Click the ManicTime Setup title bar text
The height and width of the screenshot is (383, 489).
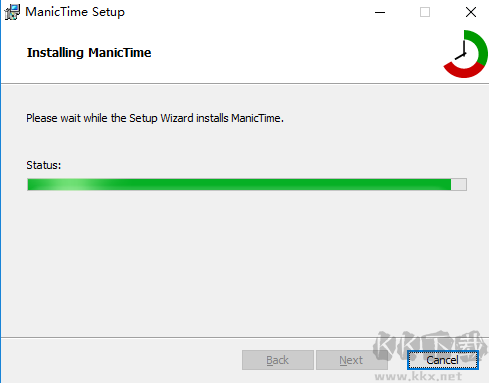[x=75, y=12]
